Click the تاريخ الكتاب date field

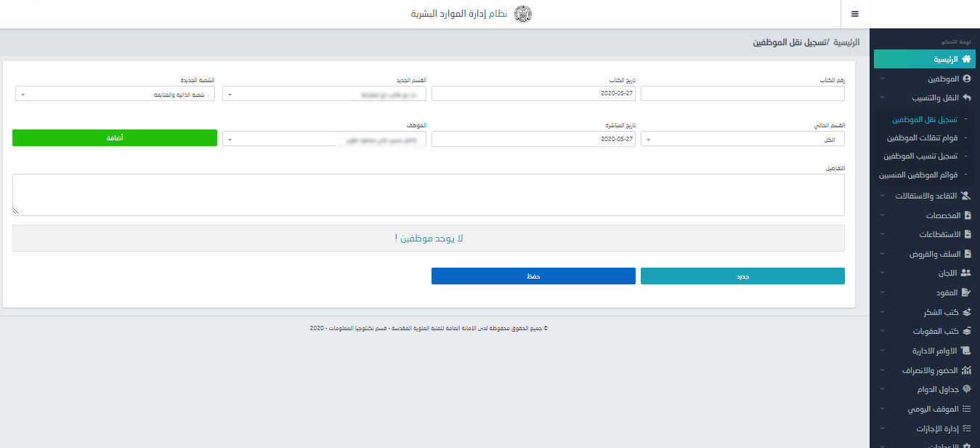[x=533, y=94]
